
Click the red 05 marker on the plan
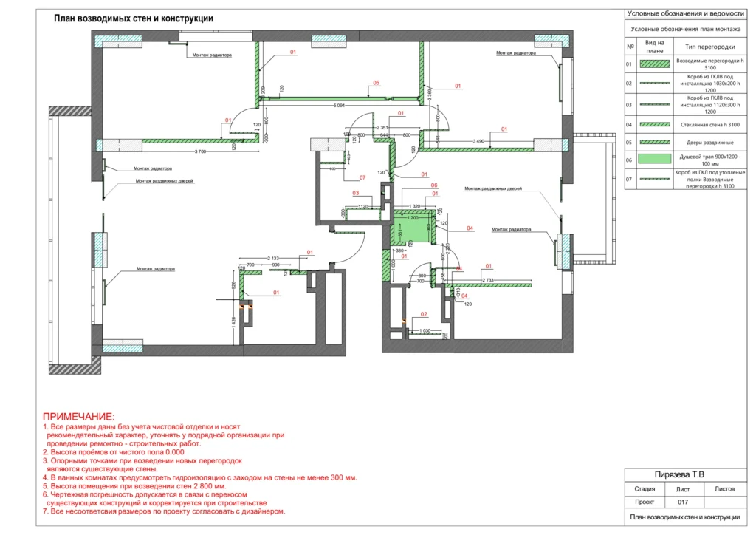[x=377, y=83]
